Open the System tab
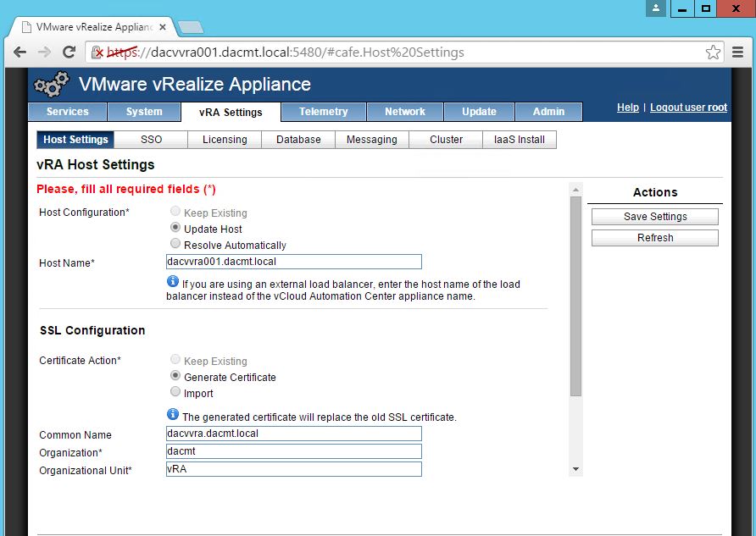The height and width of the screenshot is (536, 756). click(x=144, y=112)
